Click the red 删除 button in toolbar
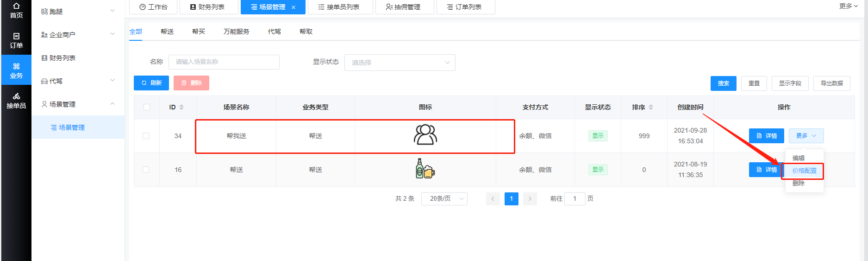 191,83
